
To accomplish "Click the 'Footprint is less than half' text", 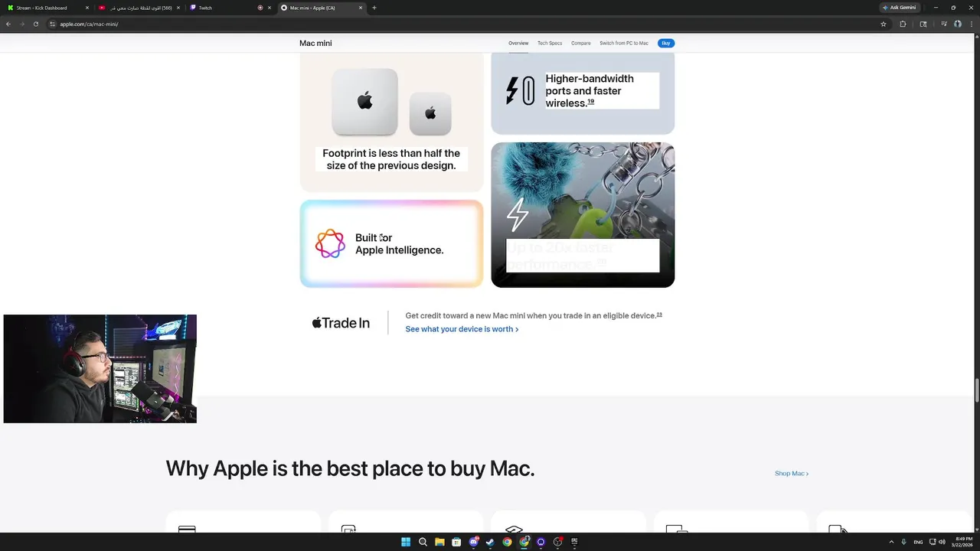I will 391,159.
